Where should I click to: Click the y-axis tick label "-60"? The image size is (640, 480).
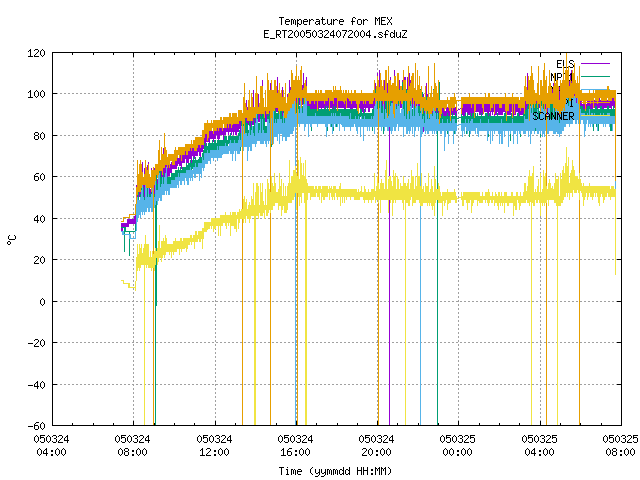[36, 426]
